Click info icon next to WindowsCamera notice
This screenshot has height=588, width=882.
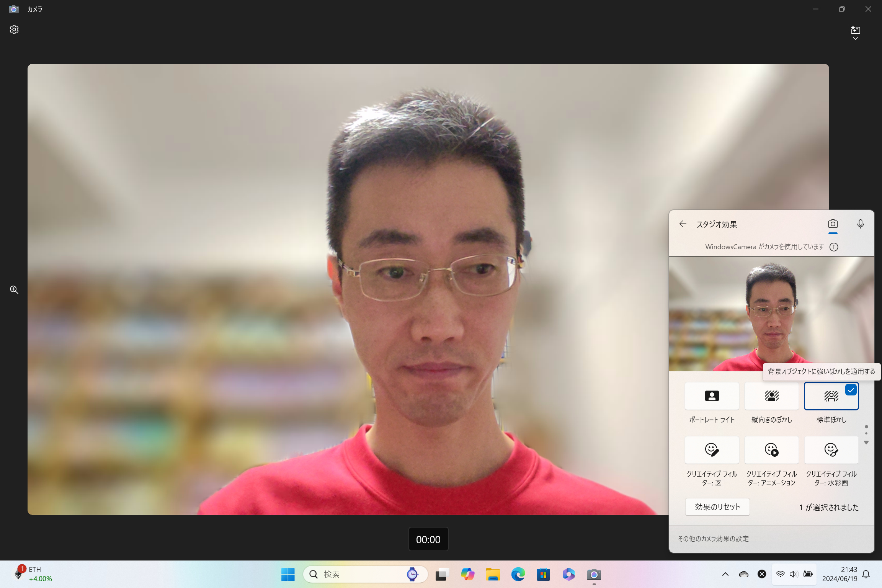(834, 247)
